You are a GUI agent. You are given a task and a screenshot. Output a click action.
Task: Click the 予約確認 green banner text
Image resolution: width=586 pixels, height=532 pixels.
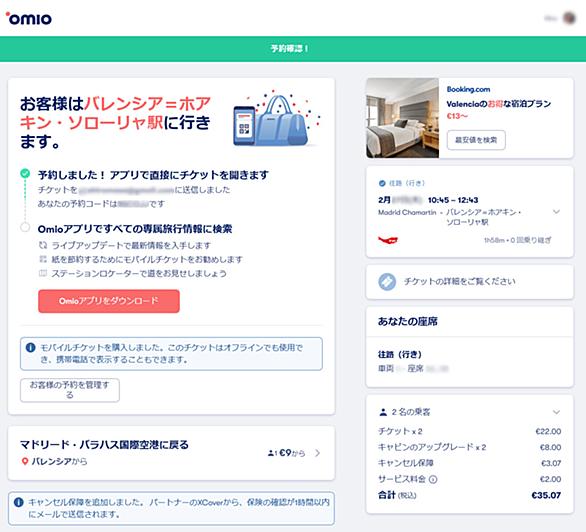[x=289, y=49]
